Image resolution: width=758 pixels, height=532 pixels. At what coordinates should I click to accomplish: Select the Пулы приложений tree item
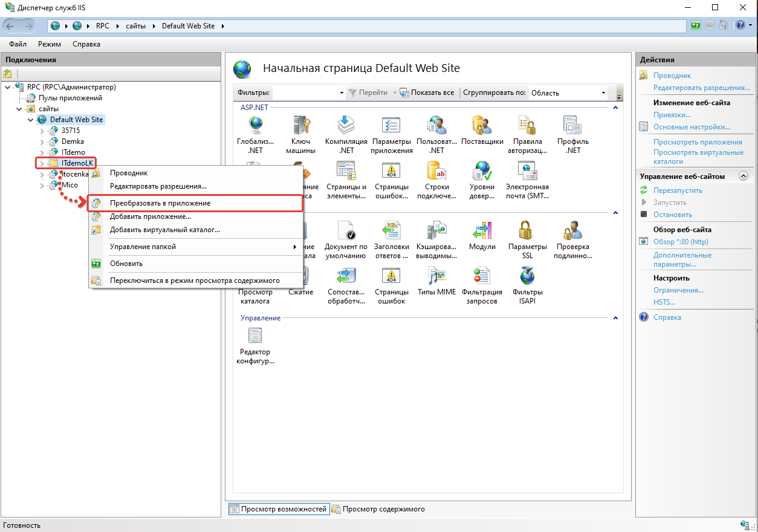point(70,98)
